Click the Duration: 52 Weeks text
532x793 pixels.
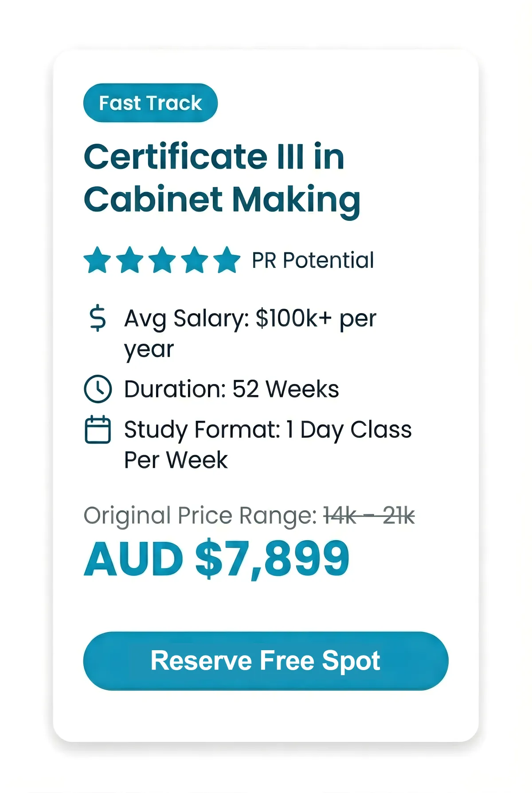(x=231, y=389)
